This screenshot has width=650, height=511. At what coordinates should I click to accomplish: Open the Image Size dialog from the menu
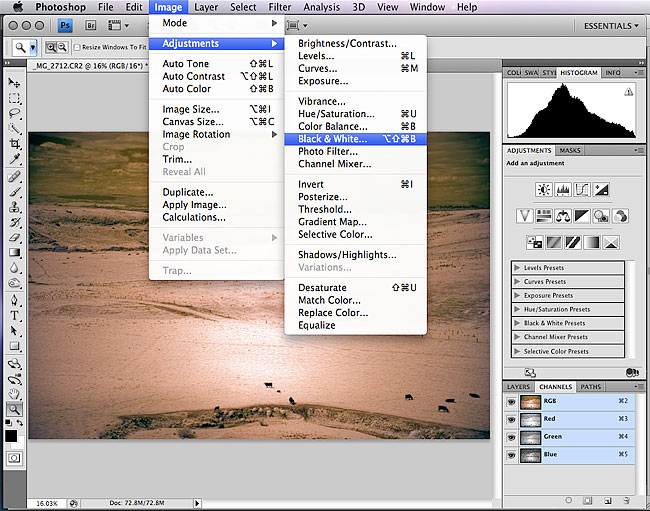point(190,109)
